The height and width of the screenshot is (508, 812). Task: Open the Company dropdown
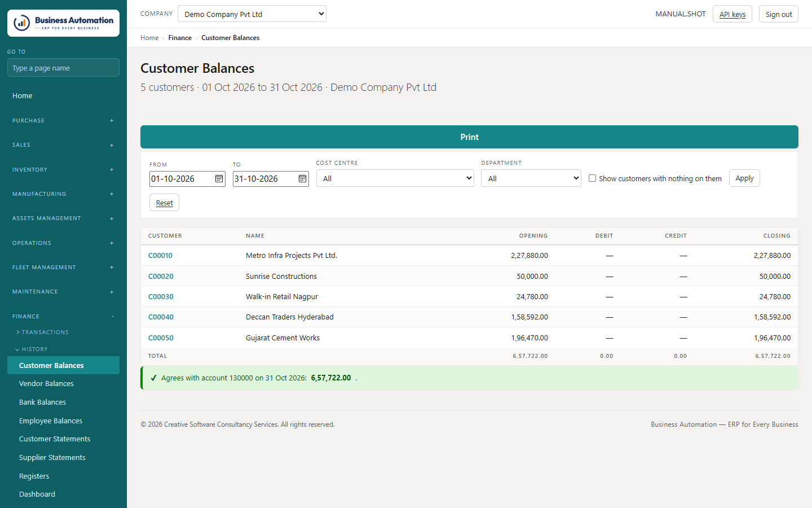click(x=252, y=14)
